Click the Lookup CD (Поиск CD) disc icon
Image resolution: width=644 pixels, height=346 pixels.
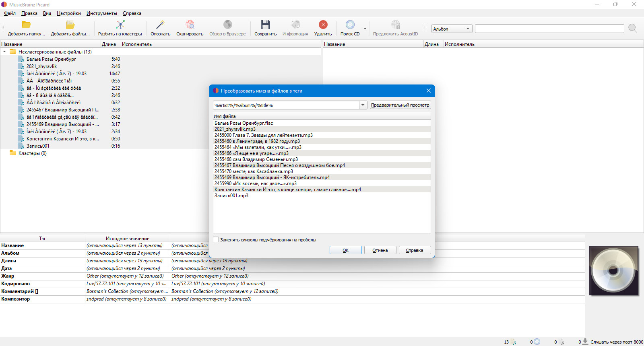[350, 25]
